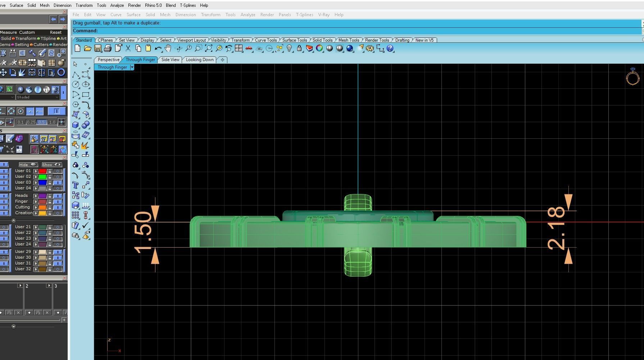Toggle visibility of Heads layer
644x360 pixels.
[58, 196]
